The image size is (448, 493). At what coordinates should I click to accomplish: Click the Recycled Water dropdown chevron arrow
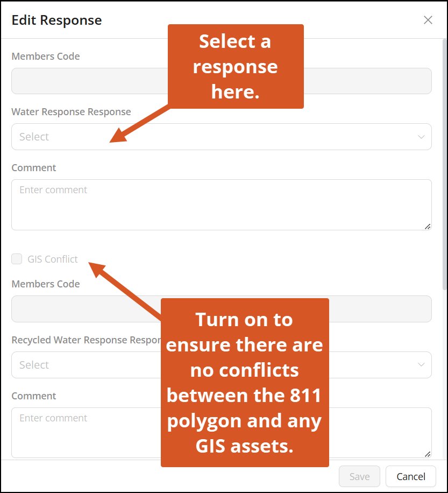[x=421, y=365]
